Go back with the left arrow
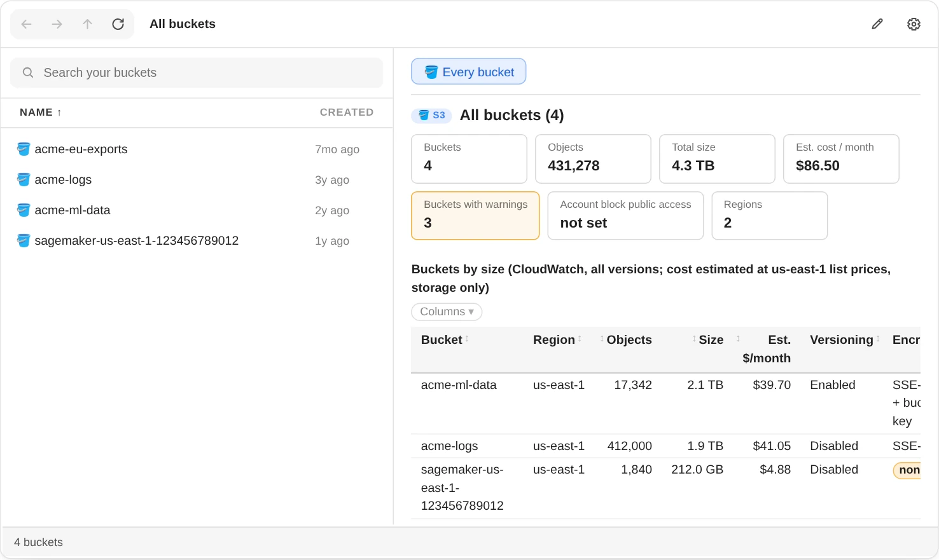Screen dimensions: 939x560 coord(27,24)
